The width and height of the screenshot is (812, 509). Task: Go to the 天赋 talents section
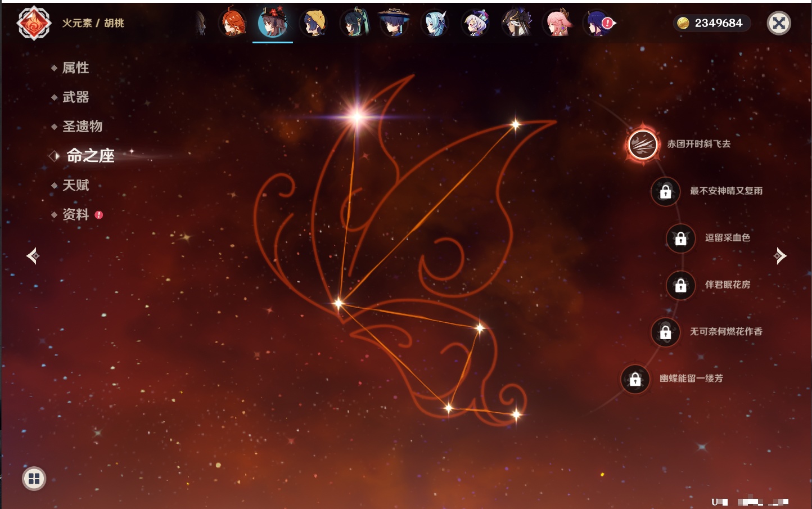click(x=75, y=185)
